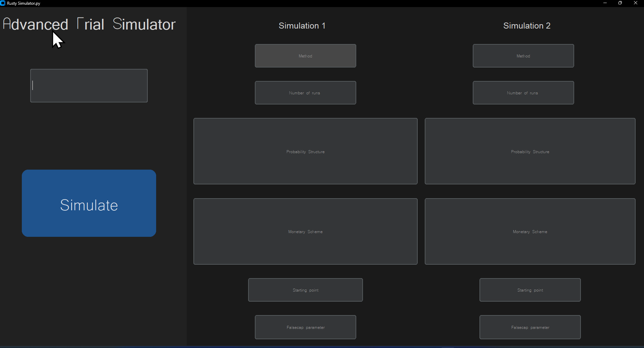Click the Rusty Simulator.py window icon
Screen dimensions: 644x348
pos(3,3)
